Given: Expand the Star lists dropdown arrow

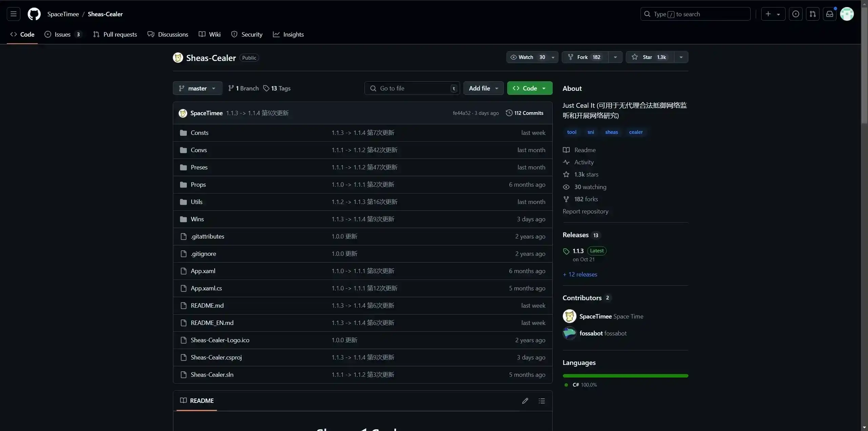Looking at the screenshot, I should tap(681, 57).
